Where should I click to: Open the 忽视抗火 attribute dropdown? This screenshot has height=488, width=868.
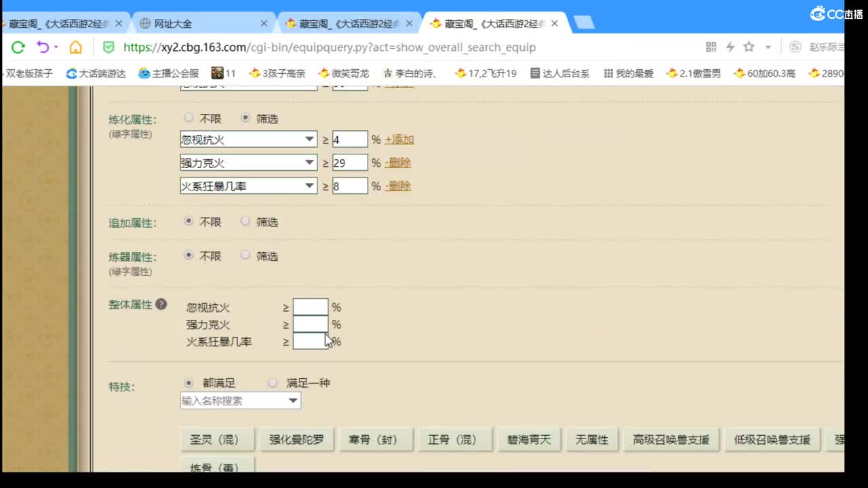point(248,139)
